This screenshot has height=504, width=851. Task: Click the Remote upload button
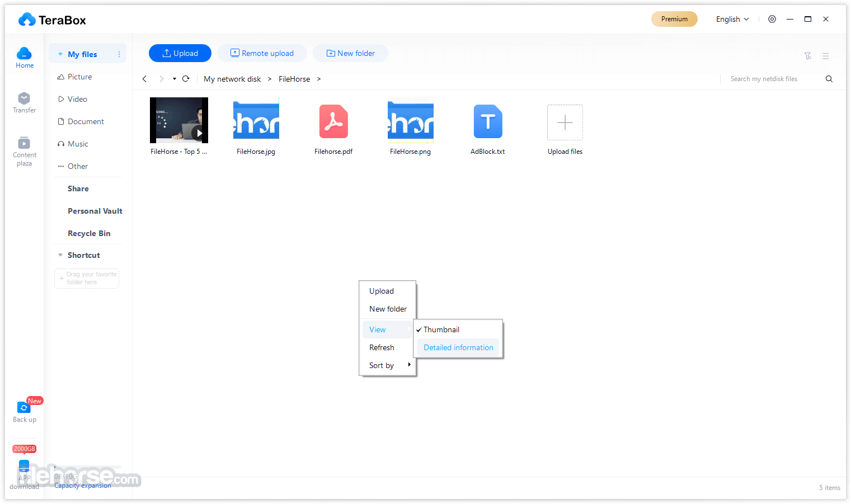click(262, 53)
